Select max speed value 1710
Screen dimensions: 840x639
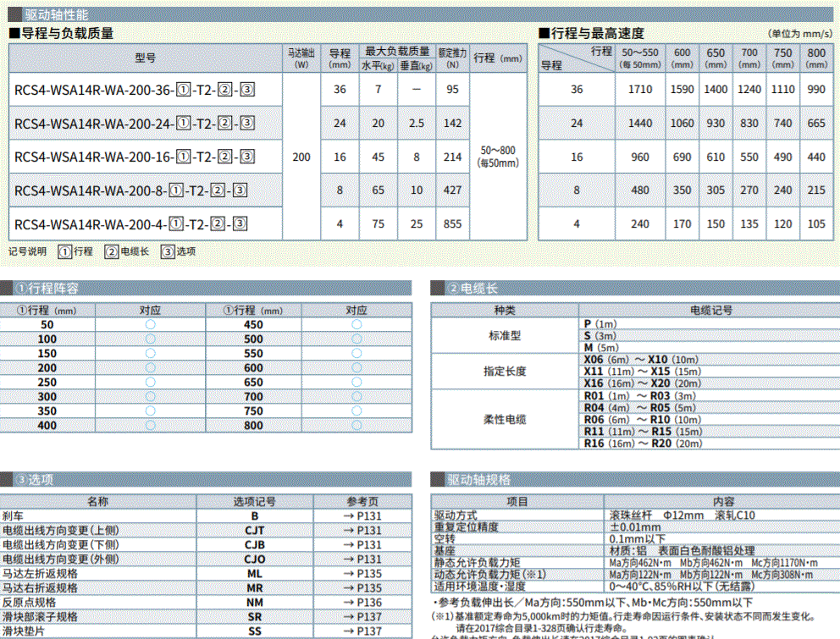point(640,90)
